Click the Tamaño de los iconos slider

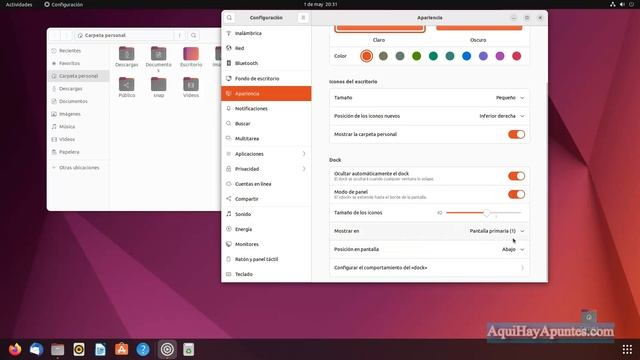click(x=484, y=213)
